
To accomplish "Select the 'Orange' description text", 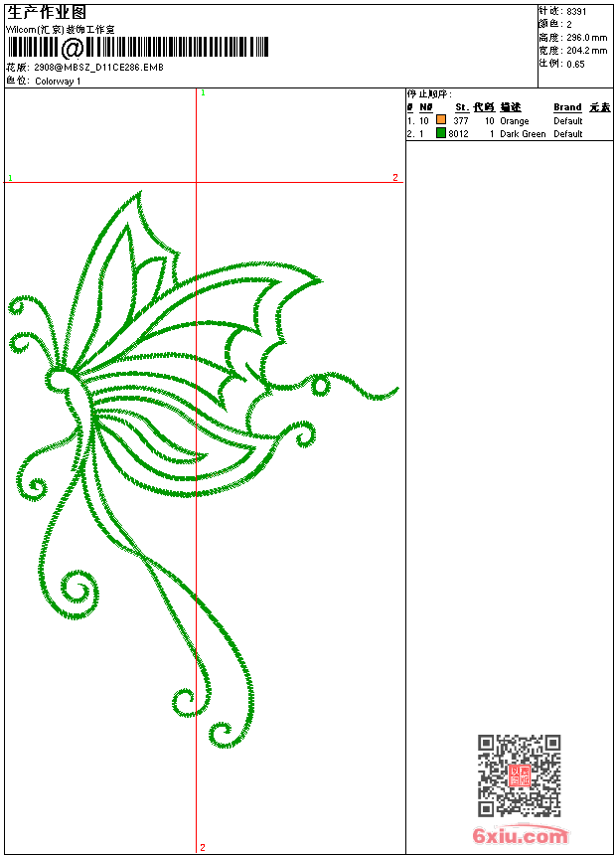I will click(514, 121).
